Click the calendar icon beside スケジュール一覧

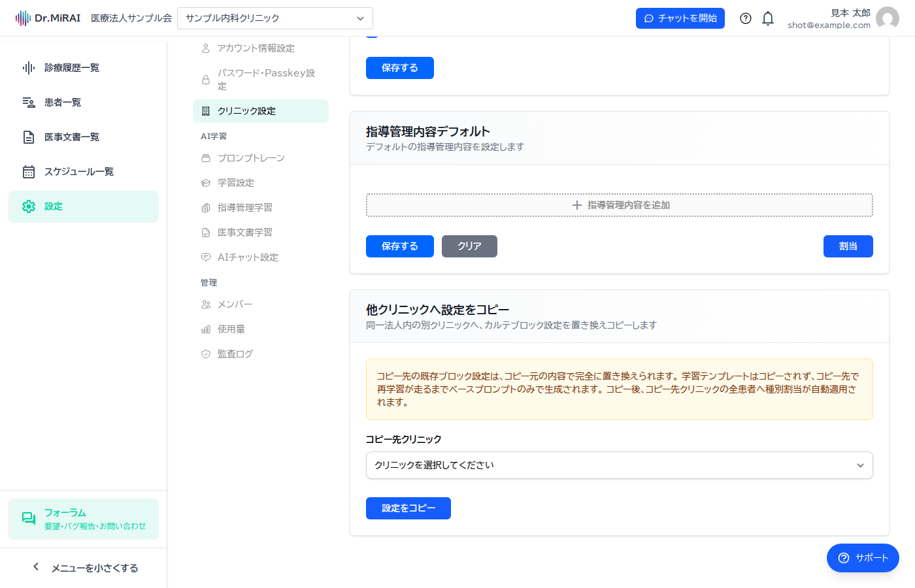pyautogui.click(x=29, y=172)
